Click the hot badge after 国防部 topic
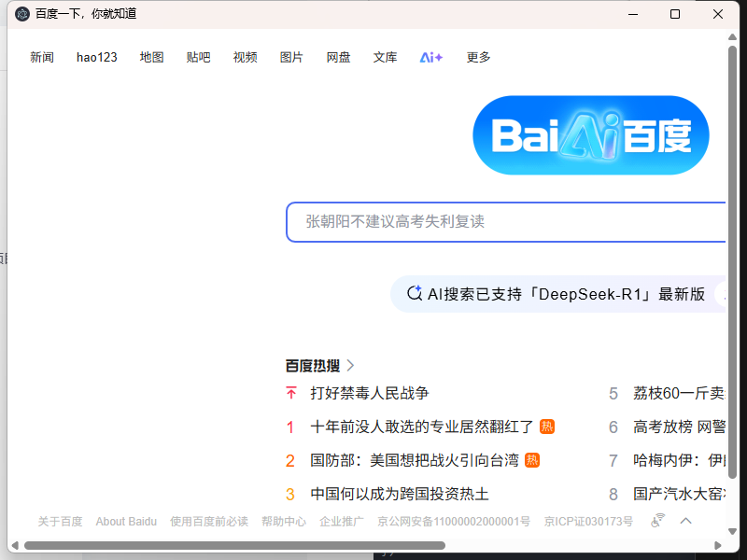747x560 pixels. 532,460
